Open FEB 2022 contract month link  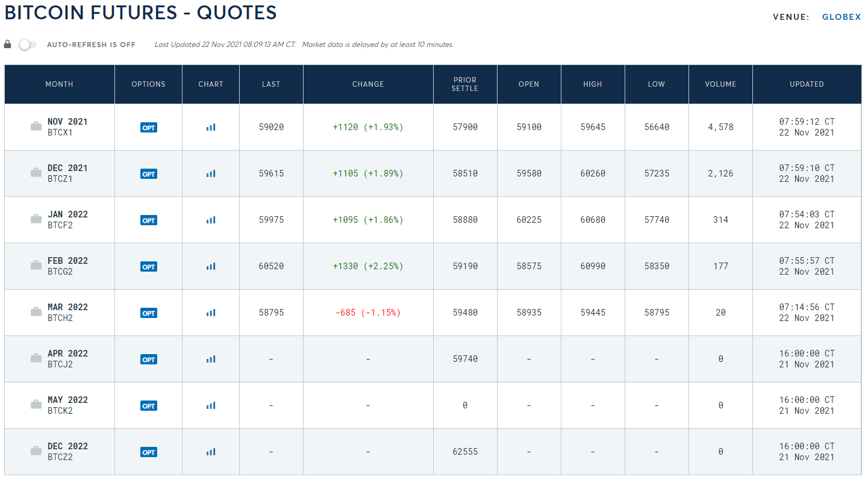pos(67,261)
